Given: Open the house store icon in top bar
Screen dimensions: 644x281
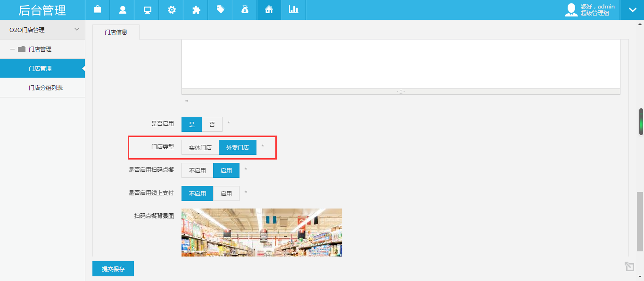Looking at the screenshot, I should tap(269, 9).
